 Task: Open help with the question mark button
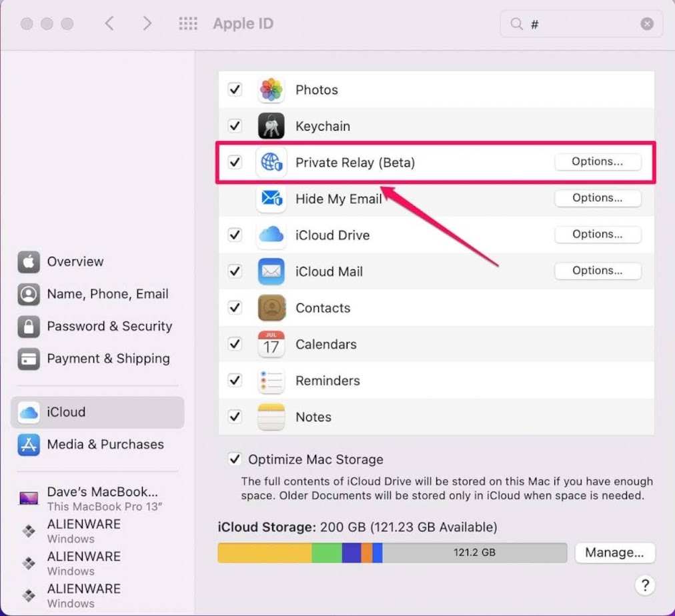[x=645, y=585]
